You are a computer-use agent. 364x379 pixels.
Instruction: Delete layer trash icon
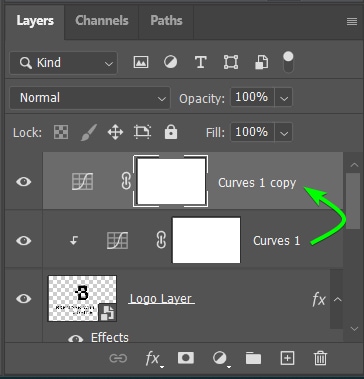320,358
